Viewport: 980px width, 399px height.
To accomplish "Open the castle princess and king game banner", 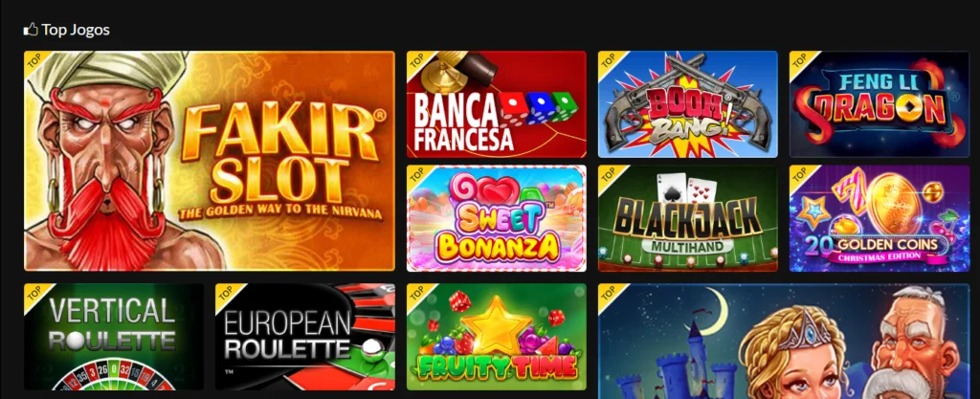I will point(784,342).
